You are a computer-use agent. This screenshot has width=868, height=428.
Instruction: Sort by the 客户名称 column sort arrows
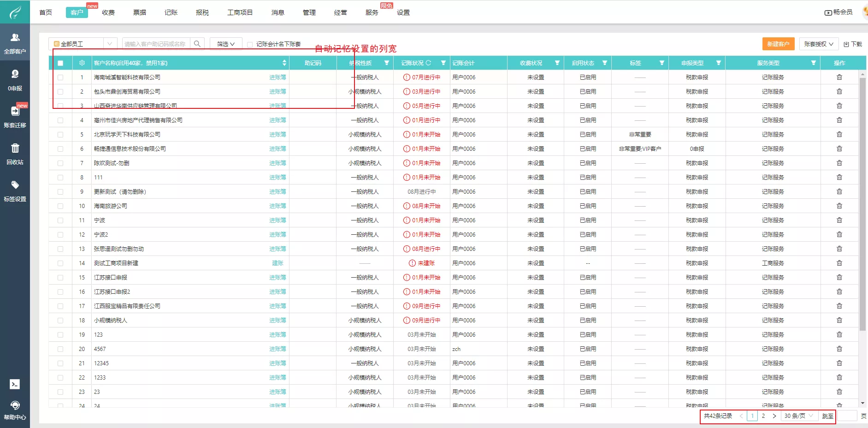point(284,63)
